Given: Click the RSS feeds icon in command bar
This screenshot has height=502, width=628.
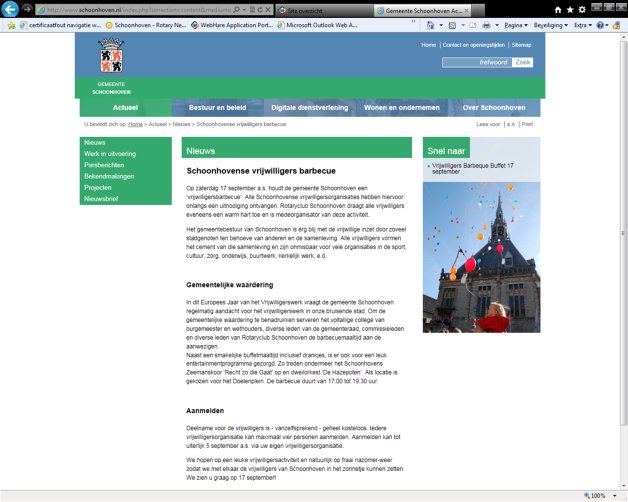Looking at the screenshot, I should click(x=452, y=25).
